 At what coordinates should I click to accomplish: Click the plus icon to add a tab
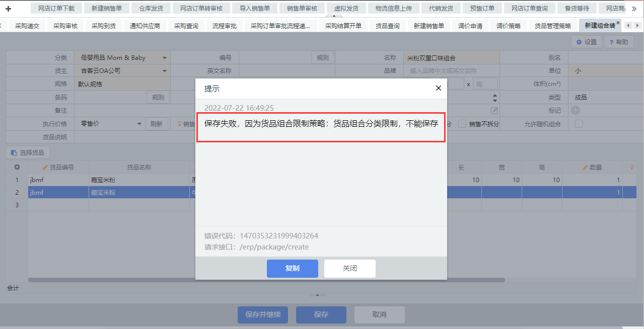8,9
